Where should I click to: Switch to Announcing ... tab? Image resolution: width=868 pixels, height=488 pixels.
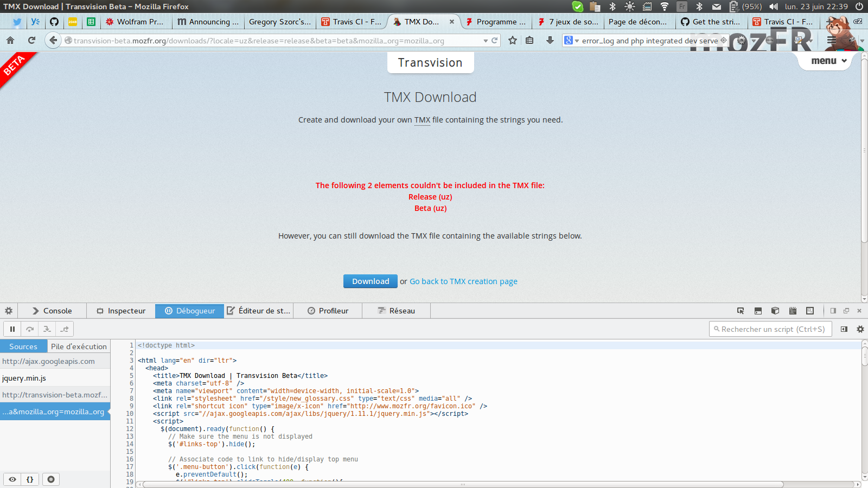pyautogui.click(x=208, y=22)
